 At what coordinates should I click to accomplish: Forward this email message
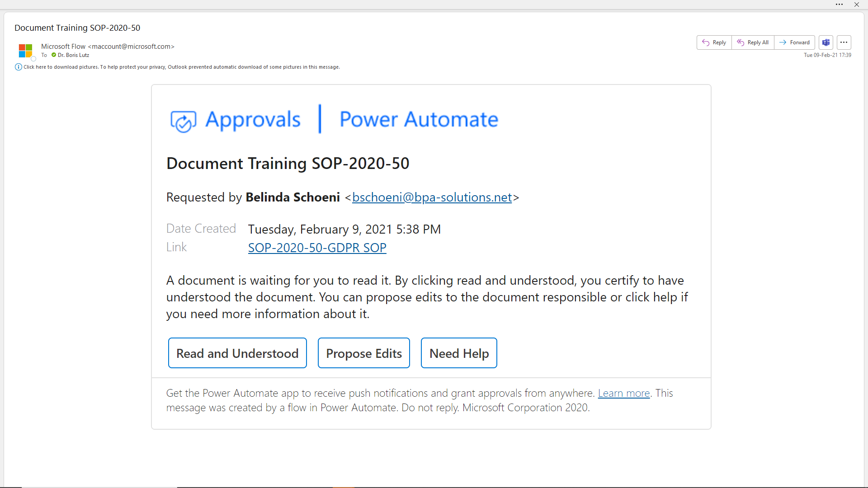click(795, 42)
